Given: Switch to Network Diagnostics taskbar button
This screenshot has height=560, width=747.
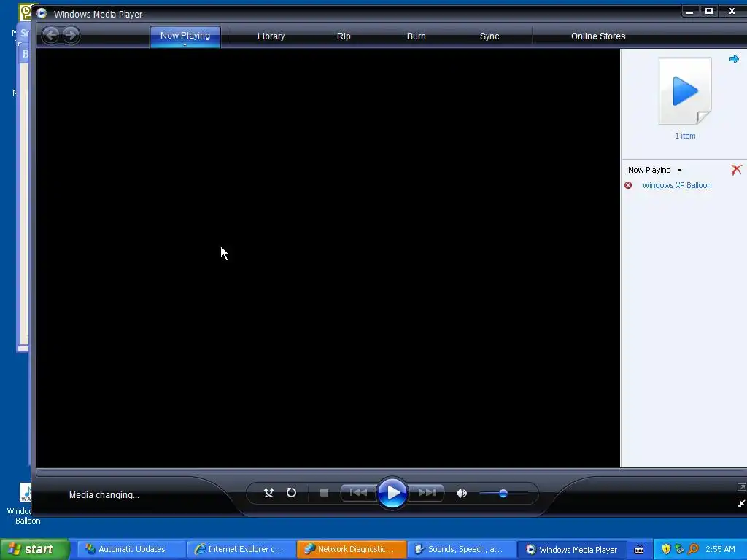Looking at the screenshot, I should tap(352, 549).
